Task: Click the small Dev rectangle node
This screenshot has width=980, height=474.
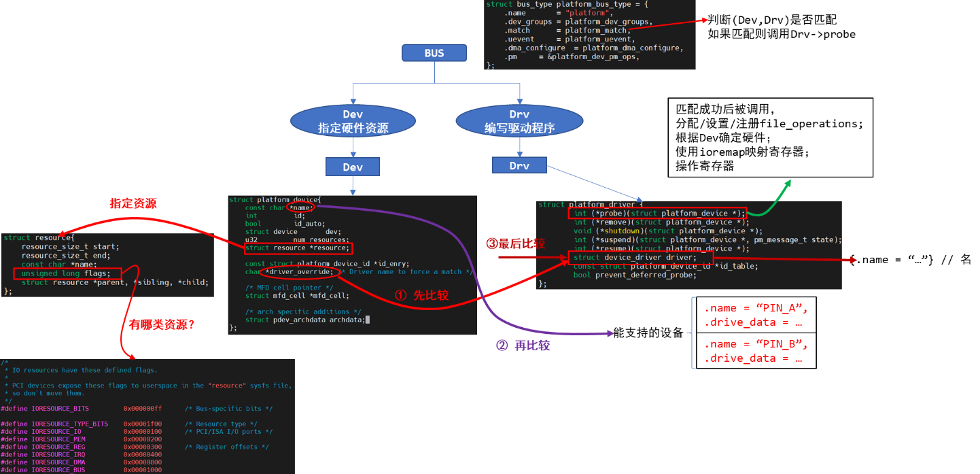Action: point(353,167)
